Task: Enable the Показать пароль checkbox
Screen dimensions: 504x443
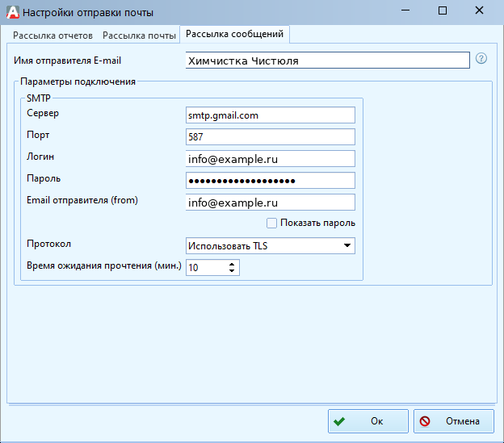Action: [271, 223]
